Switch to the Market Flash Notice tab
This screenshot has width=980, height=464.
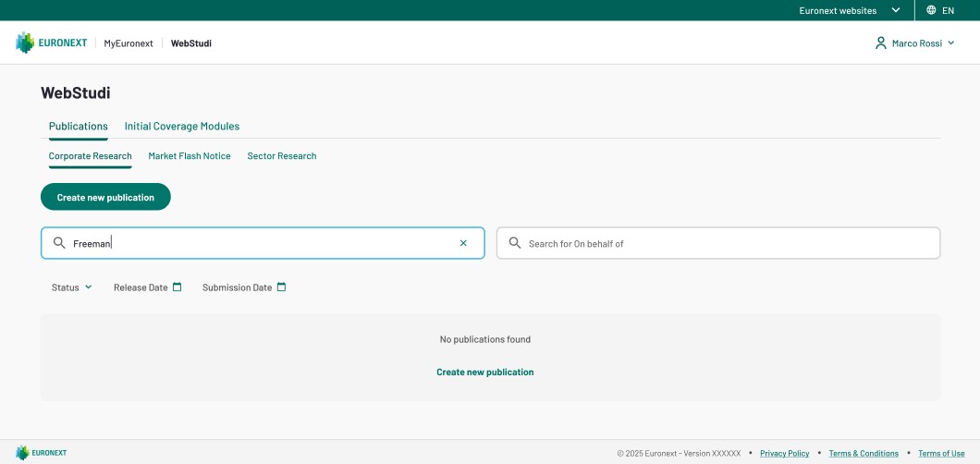[190, 156]
